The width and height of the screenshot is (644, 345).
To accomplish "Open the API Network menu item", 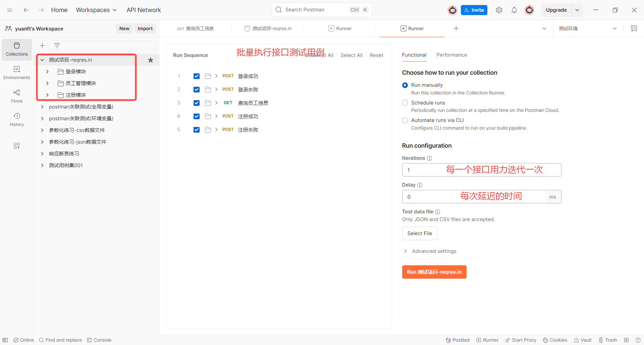I will tap(144, 10).
